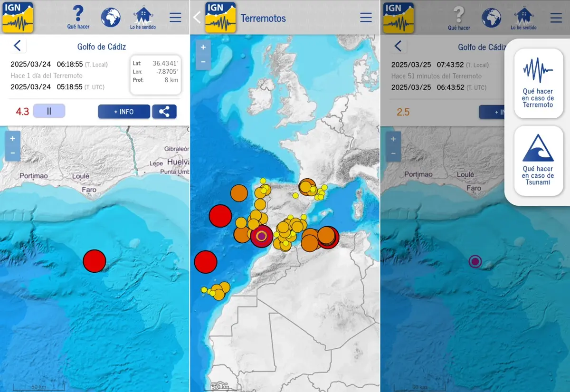Open 'Lo he sentido' house icon
570x392 pixels.
click(x=143, y=18)
